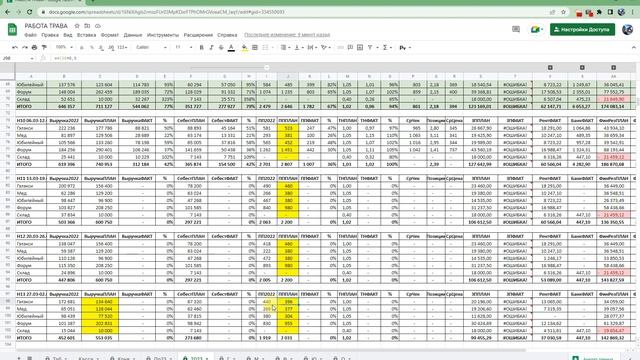640x360 pixels.
Task: Open the Правка menu
Action: pyautogui.click(x=50, y=35)
